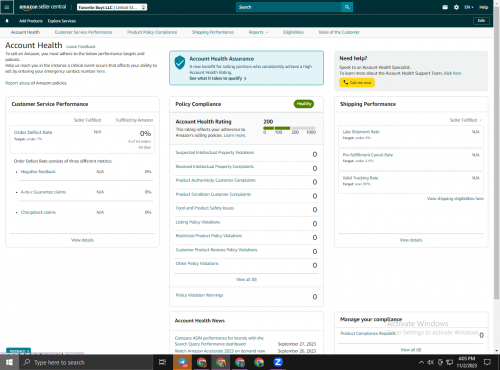Open the Favorite Buys LLC account switcher
This screenshot has width=500, height=370.
click(112, 7)
